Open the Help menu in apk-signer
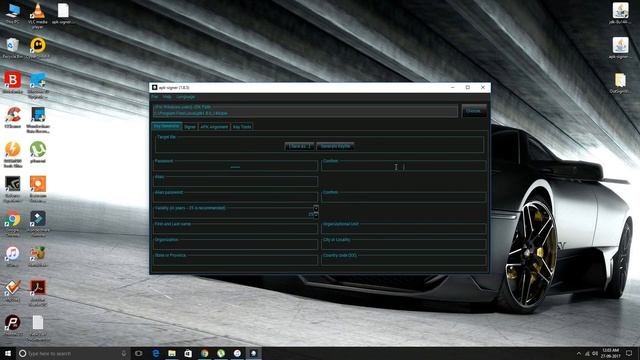Viewport: 640px width, 360px height. pos(167,97)
